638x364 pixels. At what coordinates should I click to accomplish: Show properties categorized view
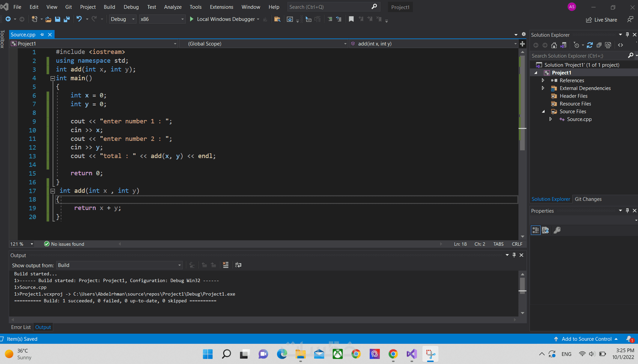click(536, 230)
